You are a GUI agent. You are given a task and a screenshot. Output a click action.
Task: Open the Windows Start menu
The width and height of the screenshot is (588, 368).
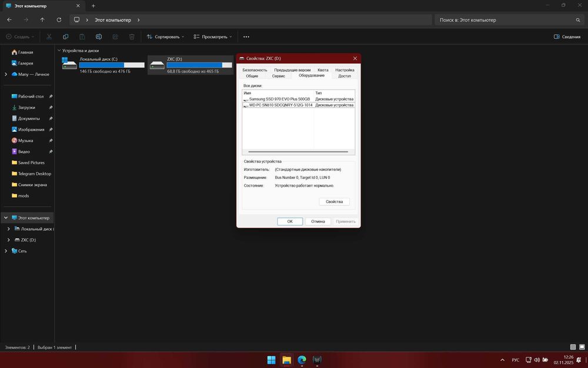[x=272, y=360]
